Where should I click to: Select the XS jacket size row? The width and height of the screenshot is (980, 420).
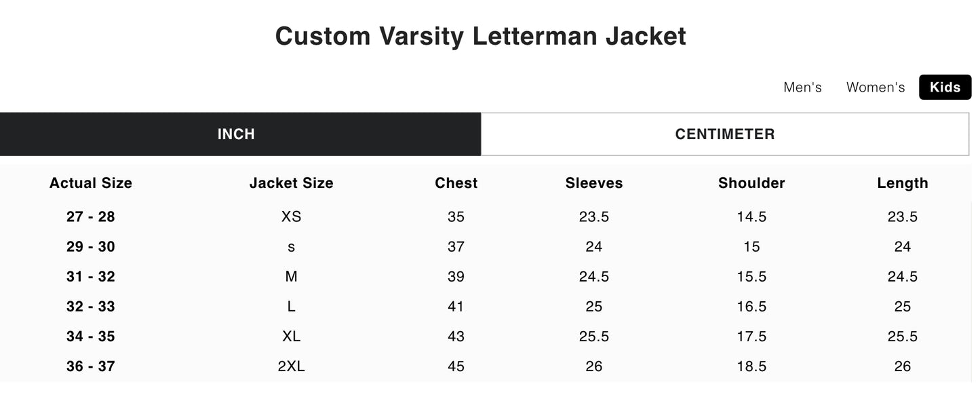(291, 216)
